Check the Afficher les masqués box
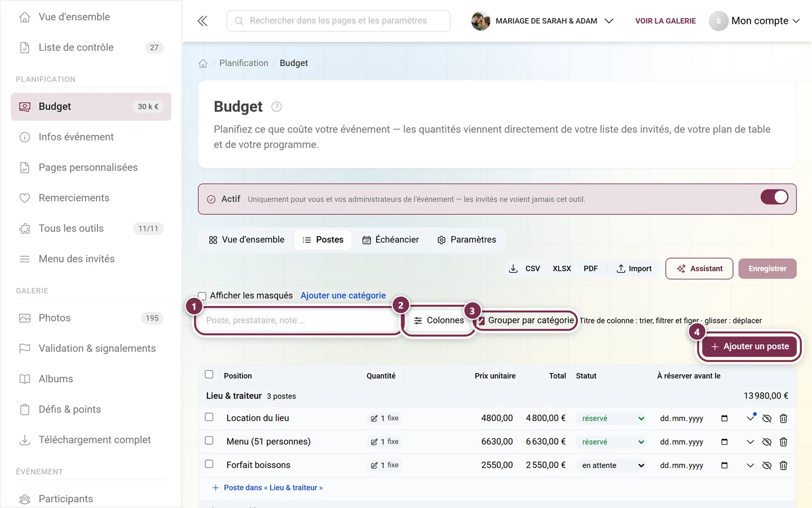The image size is (812, 508). pos(202,296)
